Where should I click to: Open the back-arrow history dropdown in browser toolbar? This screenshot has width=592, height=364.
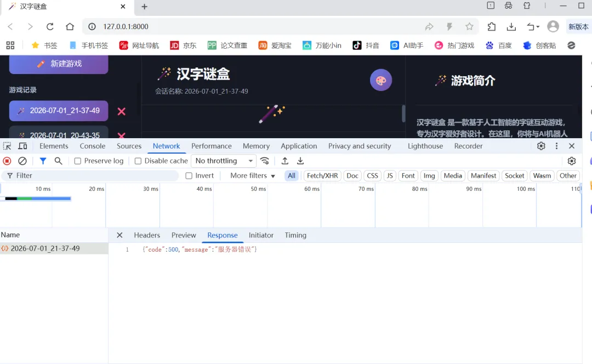[533, 26]
